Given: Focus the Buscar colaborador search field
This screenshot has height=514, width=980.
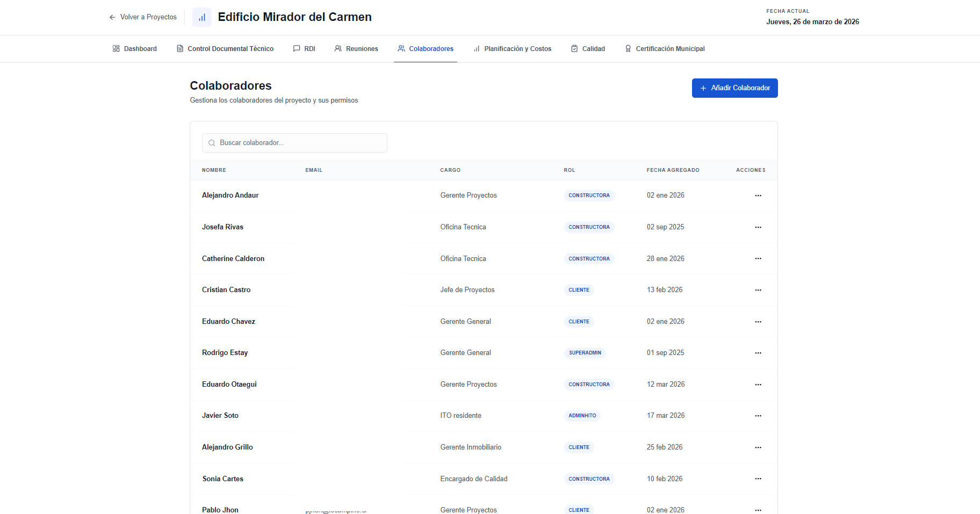Looking at the screenshot, I should (294, 143).
